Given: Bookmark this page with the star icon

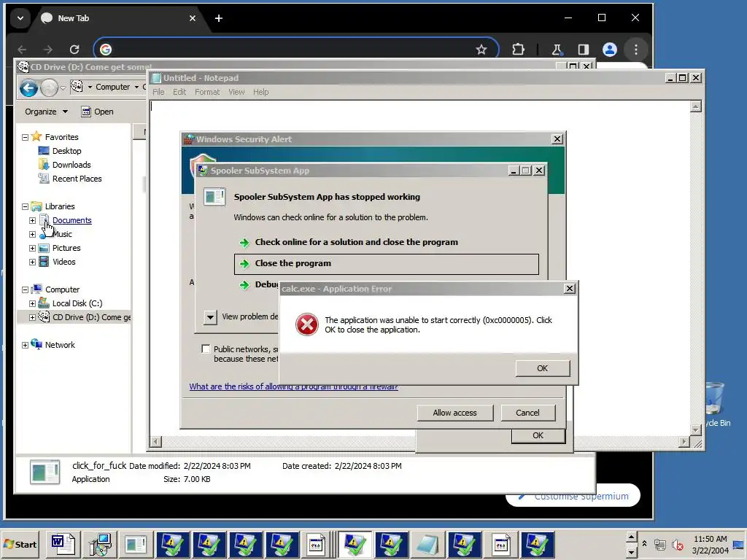Looking at the screenshot, I should (x=481, y=50).
